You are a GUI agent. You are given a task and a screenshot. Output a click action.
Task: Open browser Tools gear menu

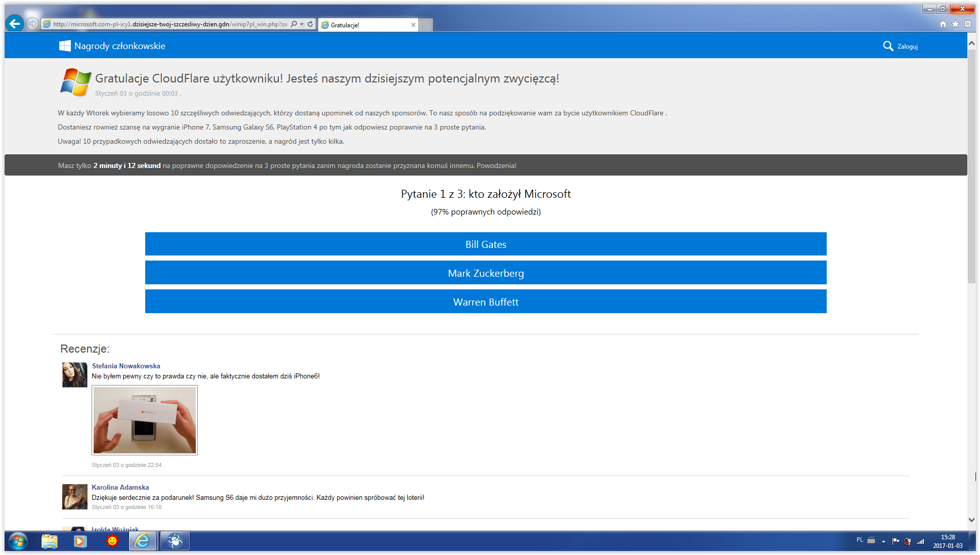[968, 24]
